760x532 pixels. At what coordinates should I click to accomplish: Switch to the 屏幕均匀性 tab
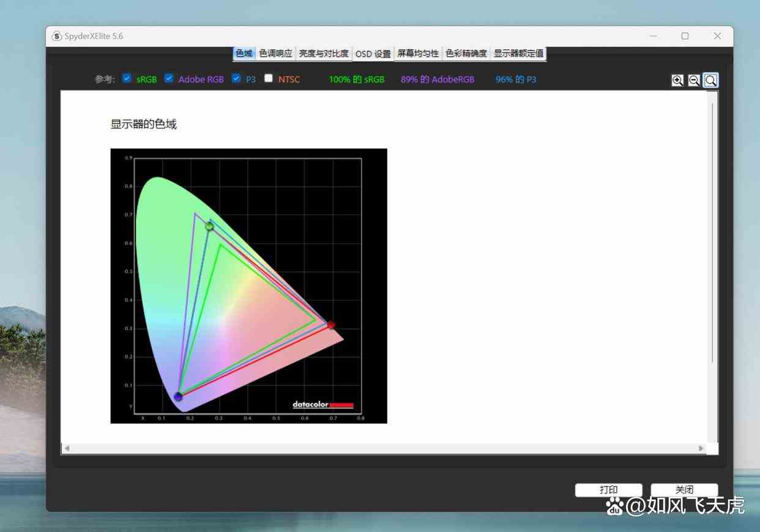[418, 53]
